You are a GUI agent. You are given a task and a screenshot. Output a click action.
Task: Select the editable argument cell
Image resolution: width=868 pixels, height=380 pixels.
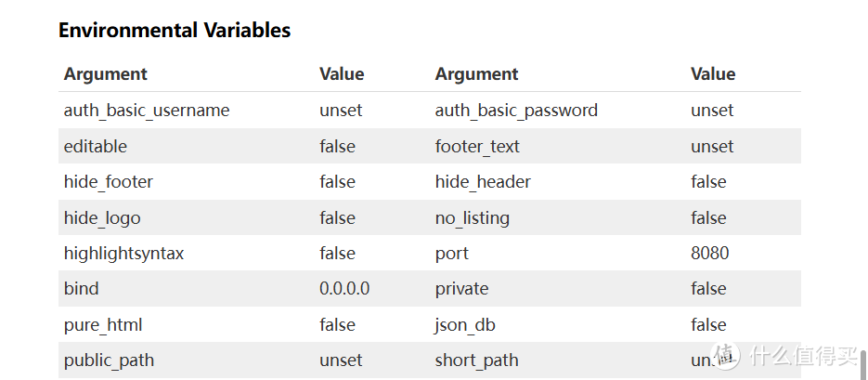[x=96, y=146]
